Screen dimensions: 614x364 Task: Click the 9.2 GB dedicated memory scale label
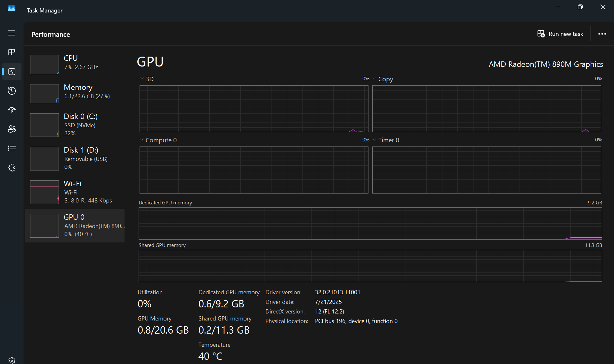pos(595,203)
